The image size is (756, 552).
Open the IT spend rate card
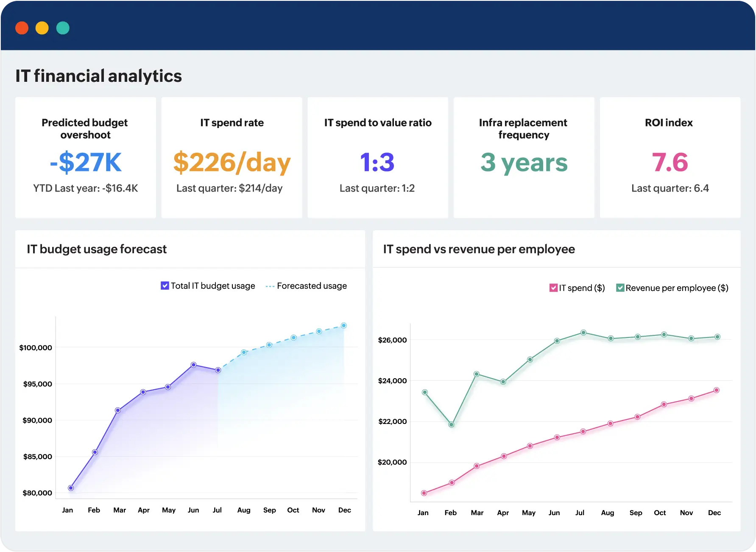pyautogui.click(x=232, y=158)
